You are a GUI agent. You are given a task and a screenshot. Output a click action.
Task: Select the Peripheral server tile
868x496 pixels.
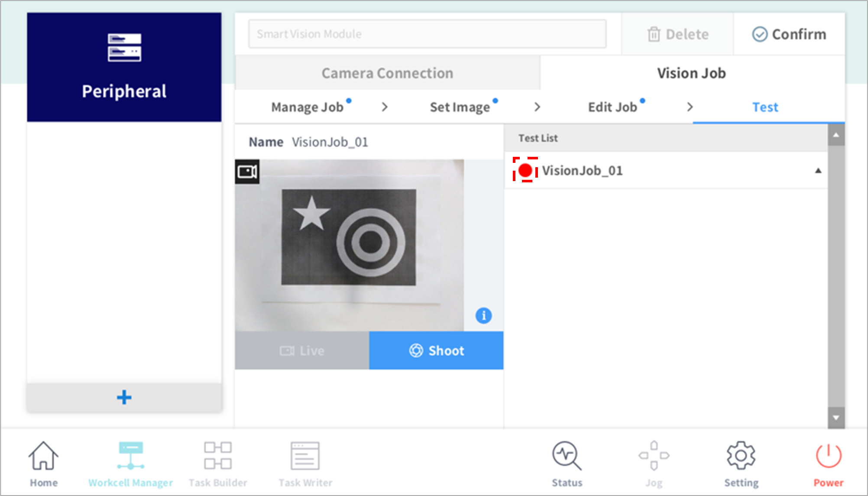[x=124, y=67]
